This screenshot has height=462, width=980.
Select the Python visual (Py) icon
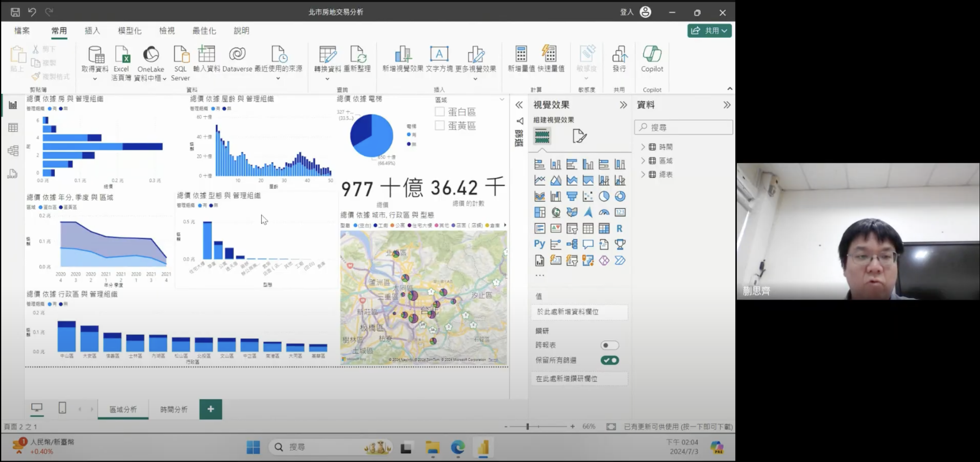(x=540, y=244)
